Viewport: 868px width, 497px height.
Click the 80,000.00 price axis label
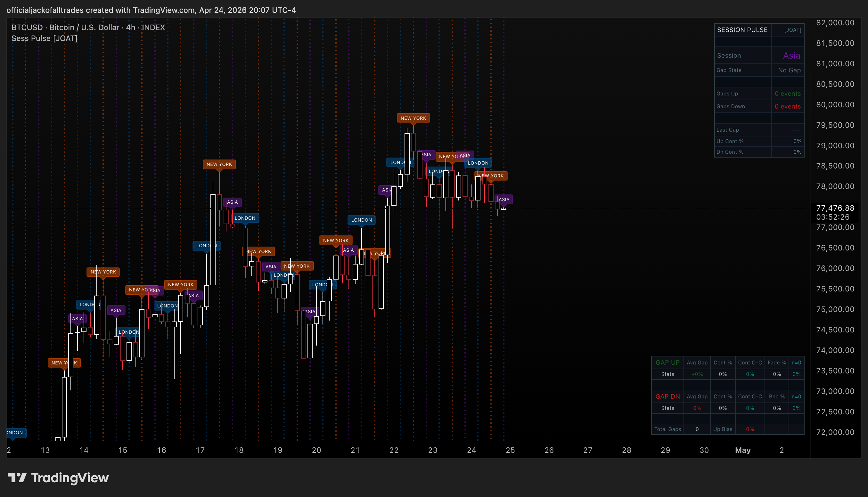tap(835, 104)
